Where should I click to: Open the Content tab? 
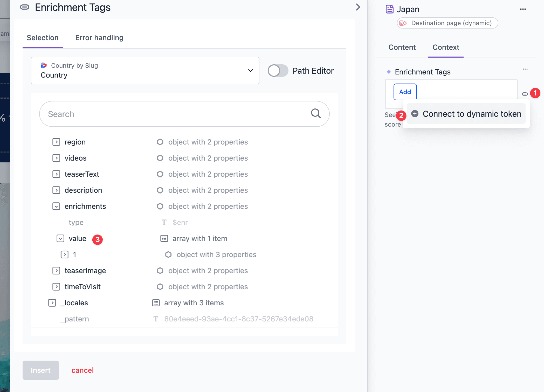[402, 47]
